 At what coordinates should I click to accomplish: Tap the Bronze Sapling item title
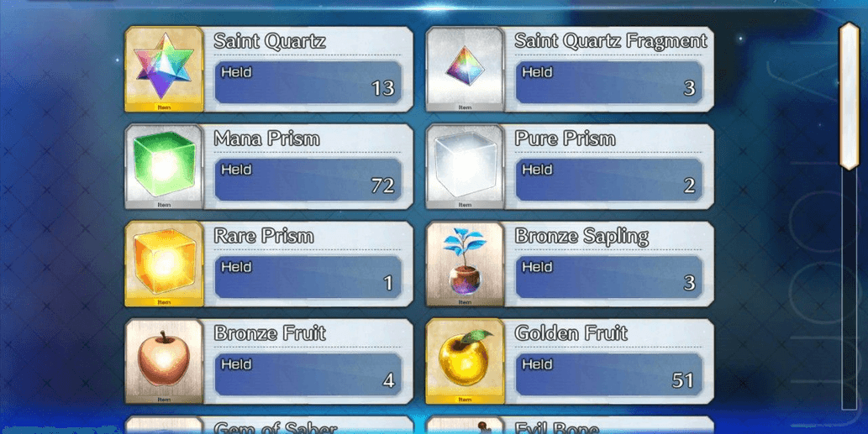(581, 236)
